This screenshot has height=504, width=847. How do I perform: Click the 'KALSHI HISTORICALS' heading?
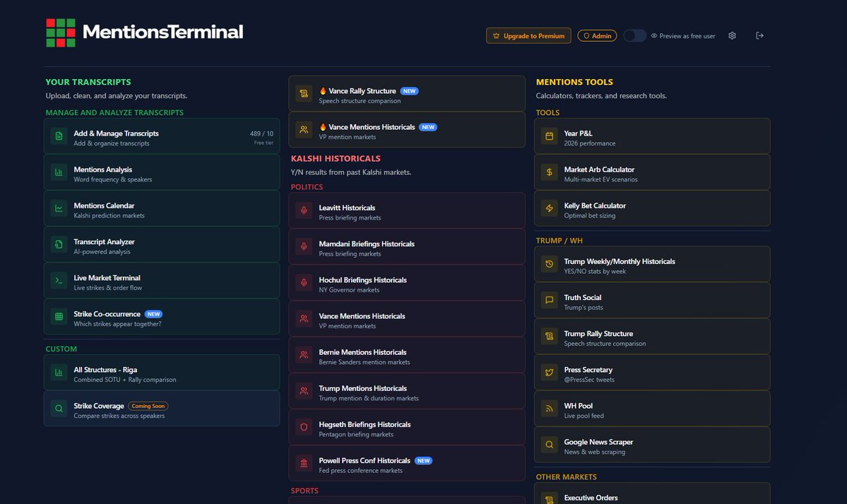(336, 159)
